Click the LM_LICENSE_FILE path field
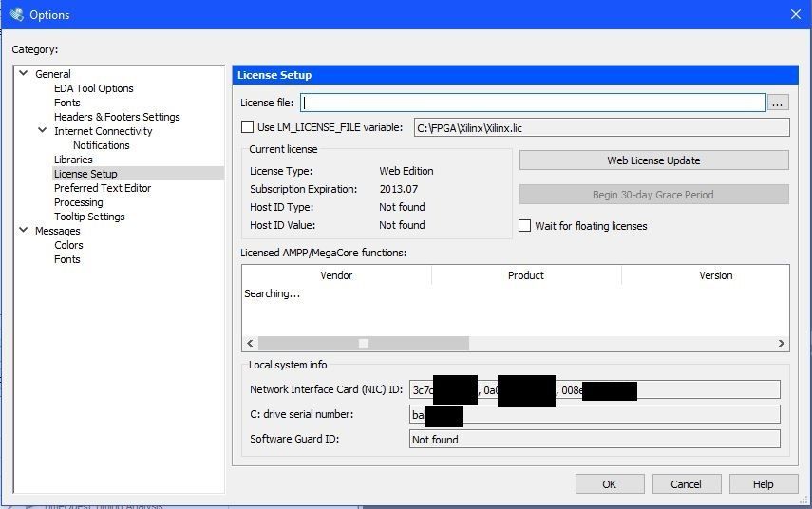Viewport: 812px width, 509px height. point(602,128)
